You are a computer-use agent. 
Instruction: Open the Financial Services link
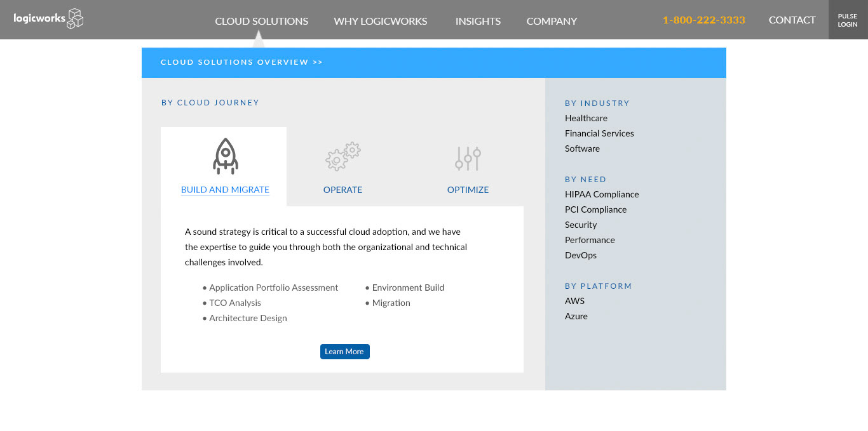(599, 133)
